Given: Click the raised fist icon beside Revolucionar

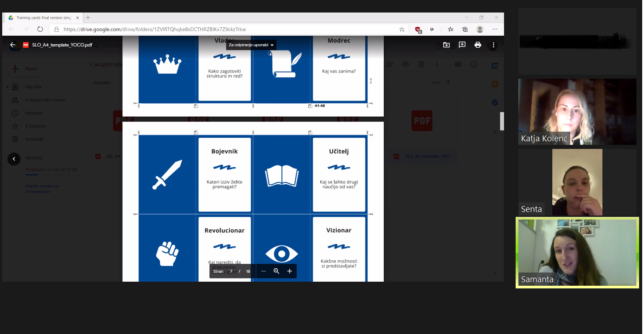Looking at the screenshot, I should pos(167,254).
